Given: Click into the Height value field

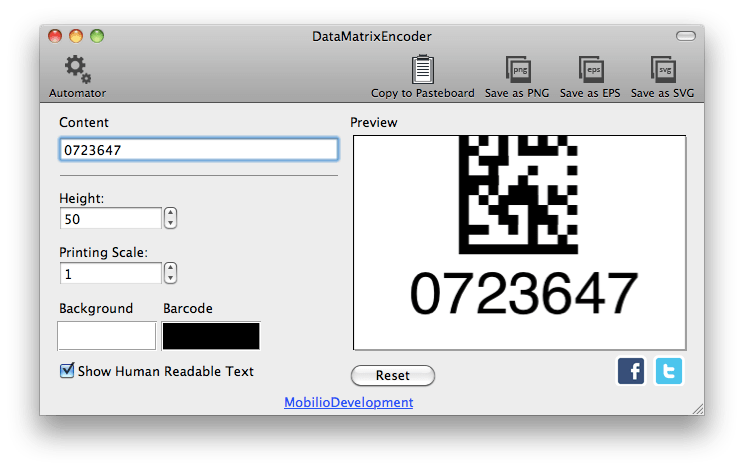Looking at the screenshot, I should 111,219.
